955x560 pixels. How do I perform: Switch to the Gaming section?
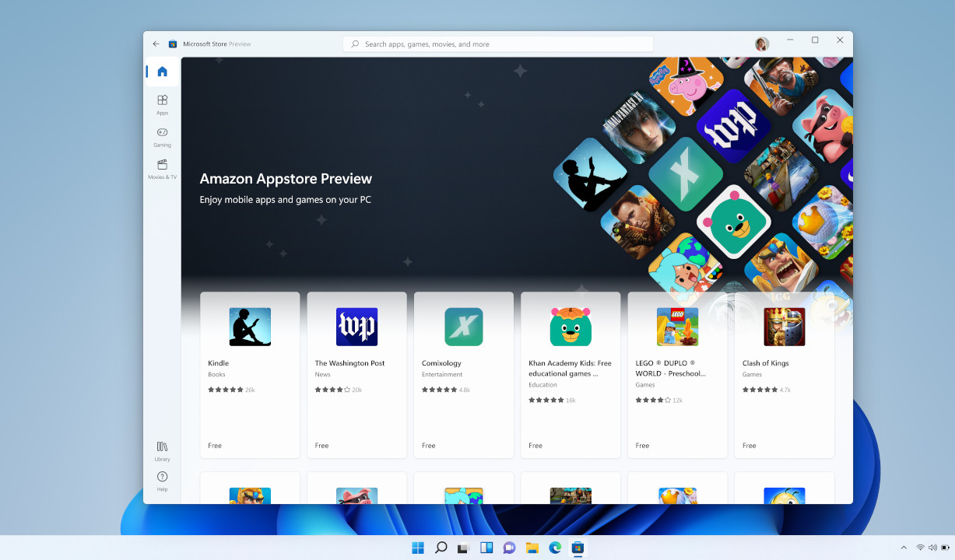tap(162, 137)
